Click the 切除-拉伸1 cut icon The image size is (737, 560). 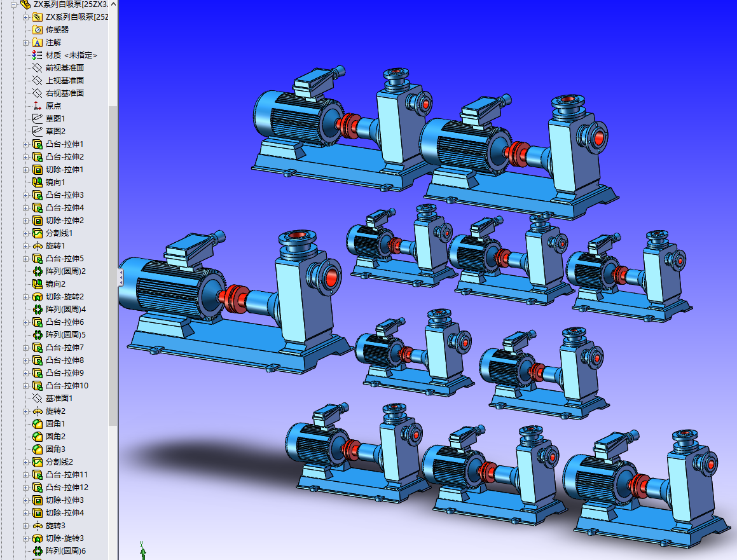pyautogui.click(x=38, y=169)
